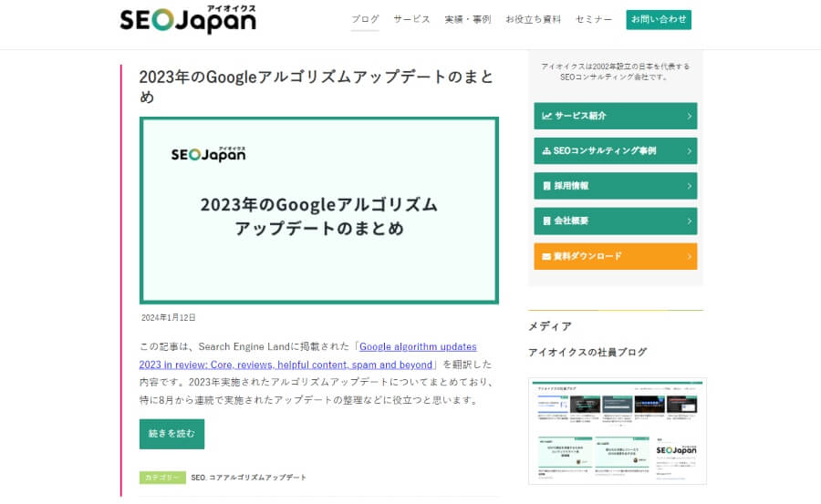Image resolution: width=821 pixels, height=504 pixels.
Task: Open SEOコンサルティング事例 sidebar button
Action: (x=615, y=150)
